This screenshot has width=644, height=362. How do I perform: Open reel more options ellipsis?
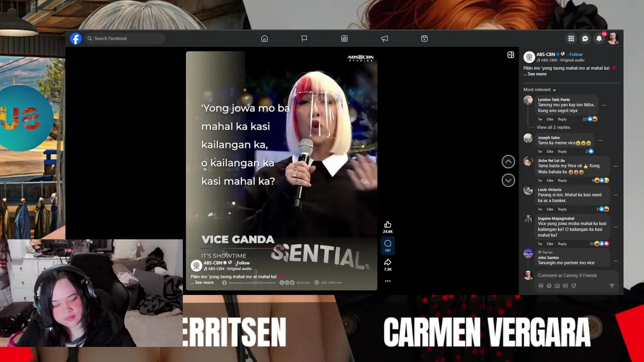click(x=388, y=281)
